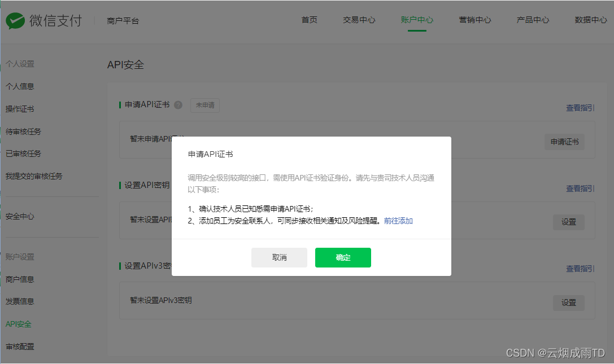
Task: Open the 交易中心 tab
Action: [359, 20]
